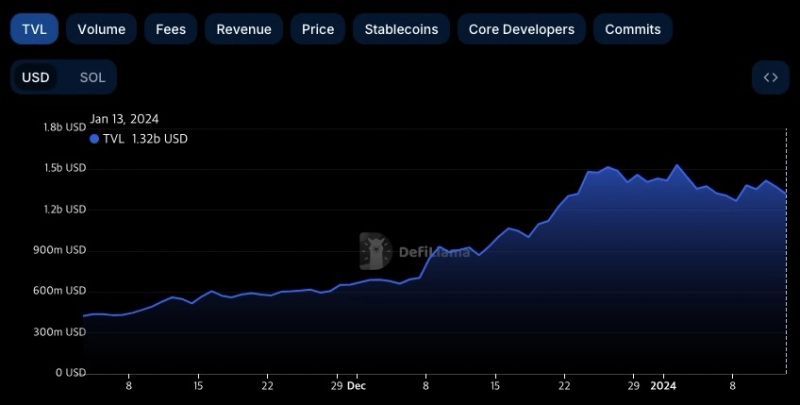View the Stablecoins chart
This screenshot has height=405, width=800.
click(401, 29)
